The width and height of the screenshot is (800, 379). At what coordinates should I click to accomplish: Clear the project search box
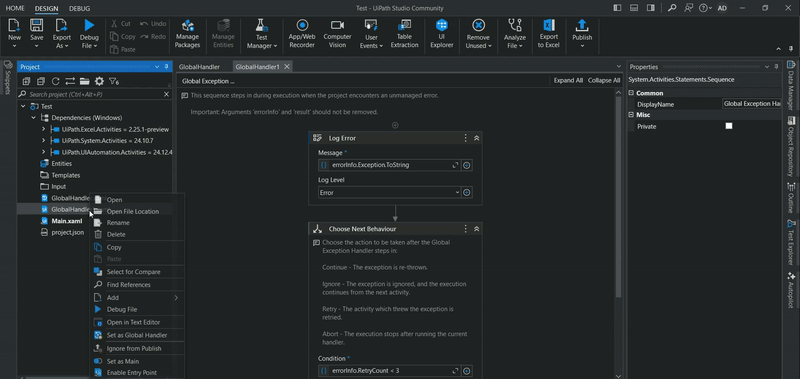(x=166, y=94)
